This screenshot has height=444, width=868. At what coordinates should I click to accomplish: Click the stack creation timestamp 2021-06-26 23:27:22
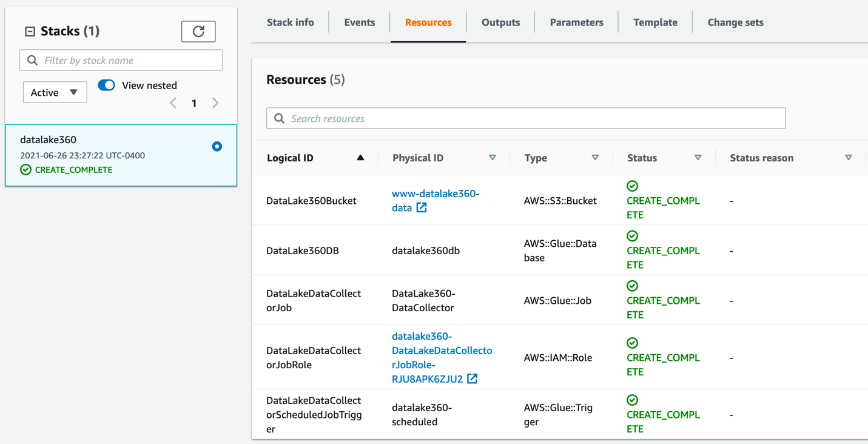(82, 155)
